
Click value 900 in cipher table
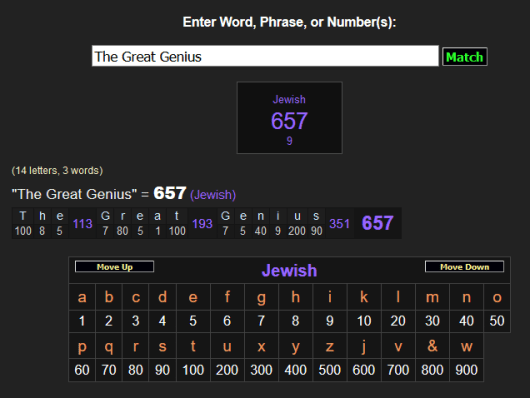point(466,370)
